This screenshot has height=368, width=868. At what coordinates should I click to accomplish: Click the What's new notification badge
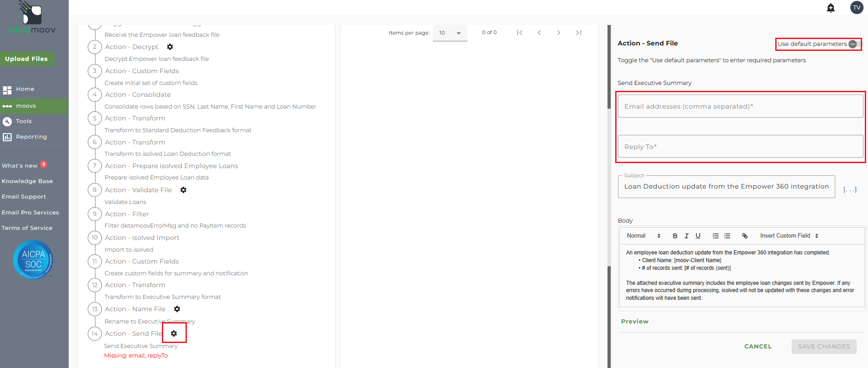tap(44, 164)
